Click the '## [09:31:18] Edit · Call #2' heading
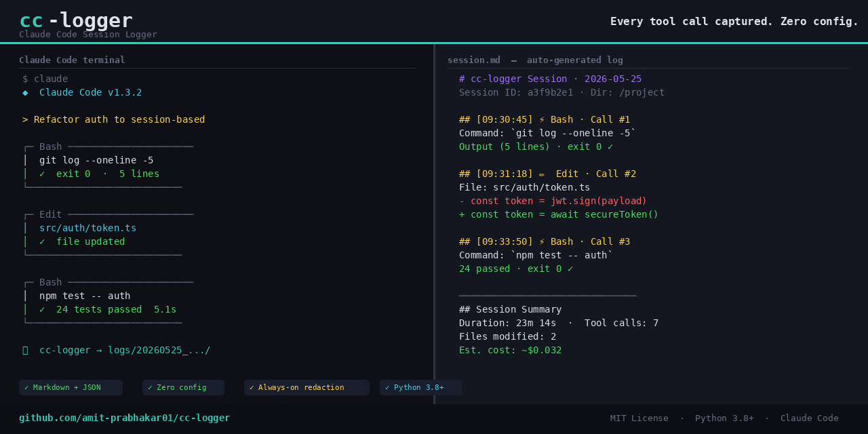This screenshot has width=868, height=434. pos(547,174)
